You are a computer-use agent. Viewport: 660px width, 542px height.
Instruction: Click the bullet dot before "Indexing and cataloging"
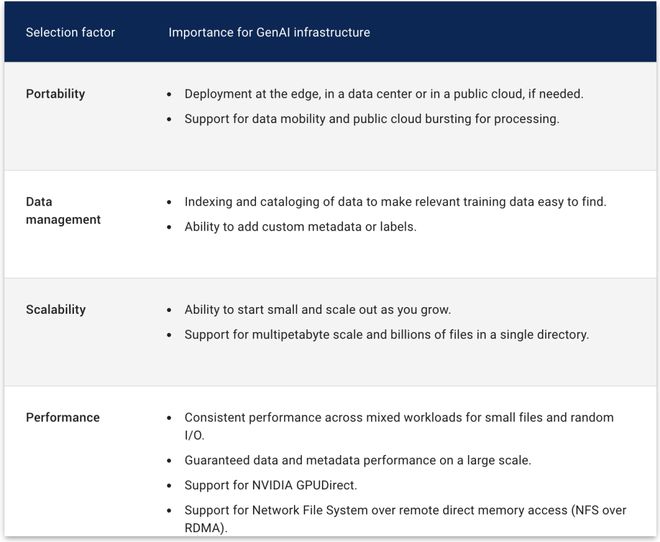click(x=169, y=203)
